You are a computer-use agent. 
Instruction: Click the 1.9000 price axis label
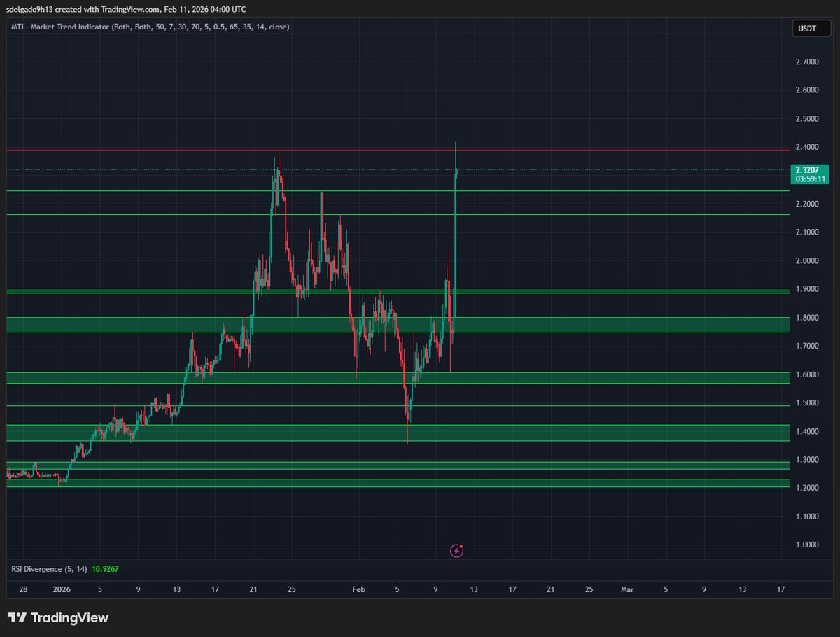[807, 289]
